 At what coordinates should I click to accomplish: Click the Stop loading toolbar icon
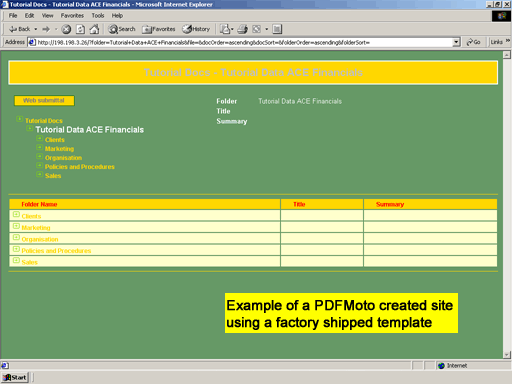66,29
